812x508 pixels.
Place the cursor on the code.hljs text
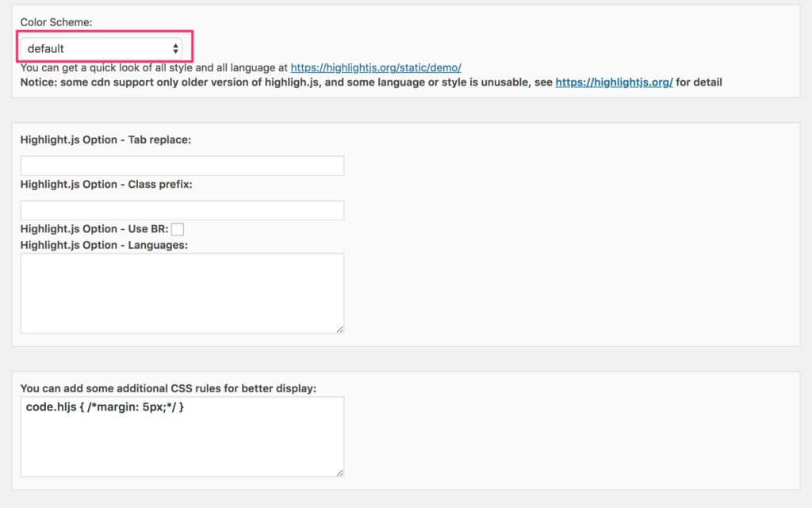coord(105,407)
